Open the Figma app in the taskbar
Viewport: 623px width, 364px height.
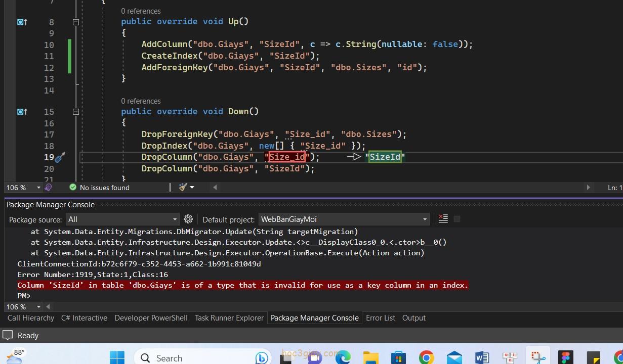[565, 357]
